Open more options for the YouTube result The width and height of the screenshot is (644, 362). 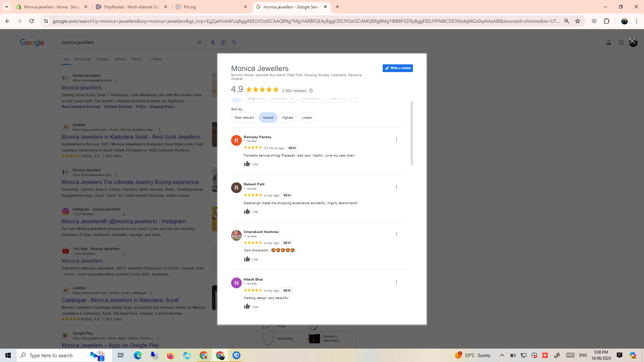[x=123, y=254]
